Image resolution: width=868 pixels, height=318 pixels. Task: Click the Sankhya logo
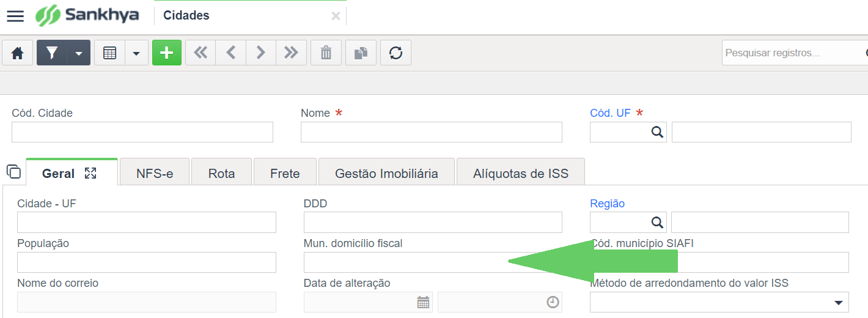87,15
